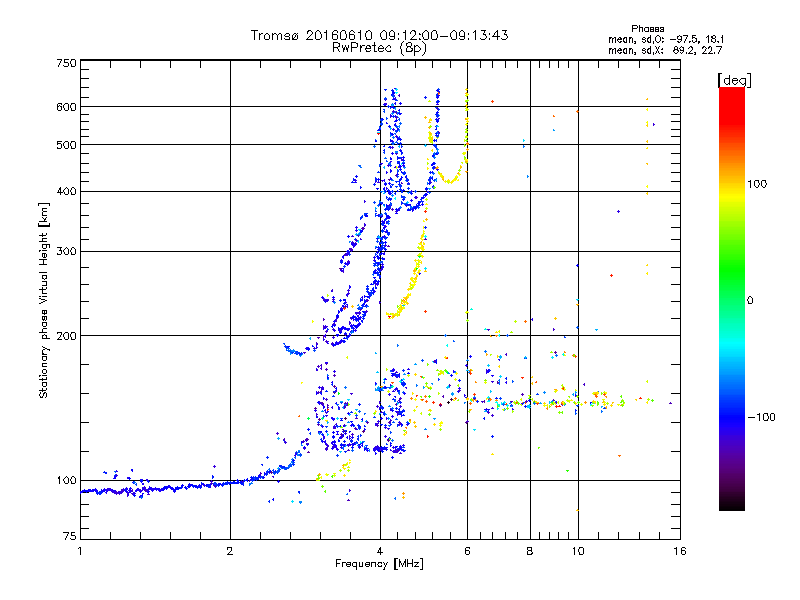Click the y-axis tick label "300"

[x=66, y=252]
